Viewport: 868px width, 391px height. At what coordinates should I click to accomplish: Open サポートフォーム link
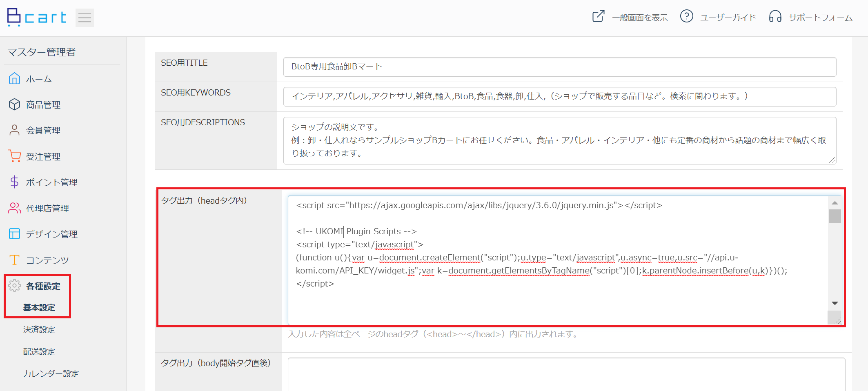tap(821, 18)
